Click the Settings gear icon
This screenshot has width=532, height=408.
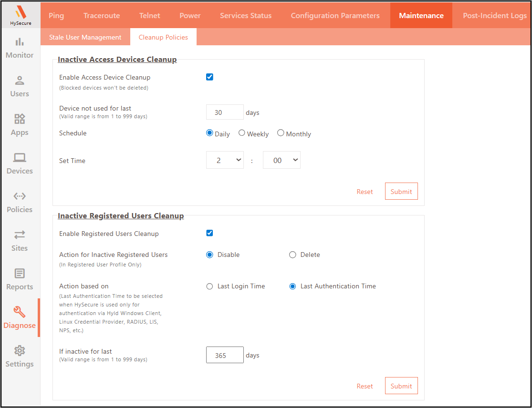(x=20, y=351)
